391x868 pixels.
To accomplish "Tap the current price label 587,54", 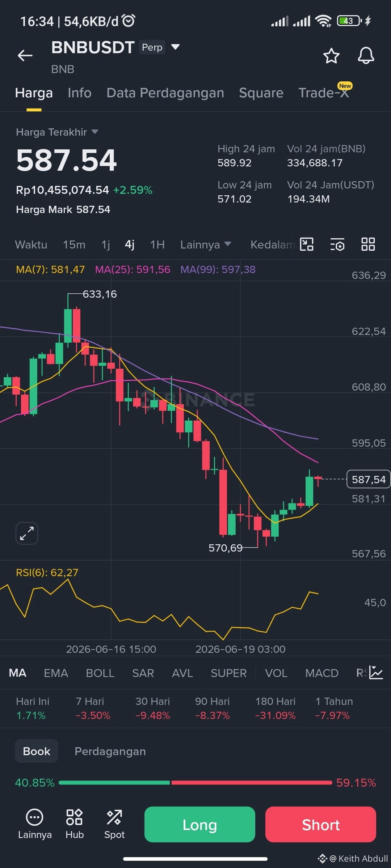I will click(369, 479).
